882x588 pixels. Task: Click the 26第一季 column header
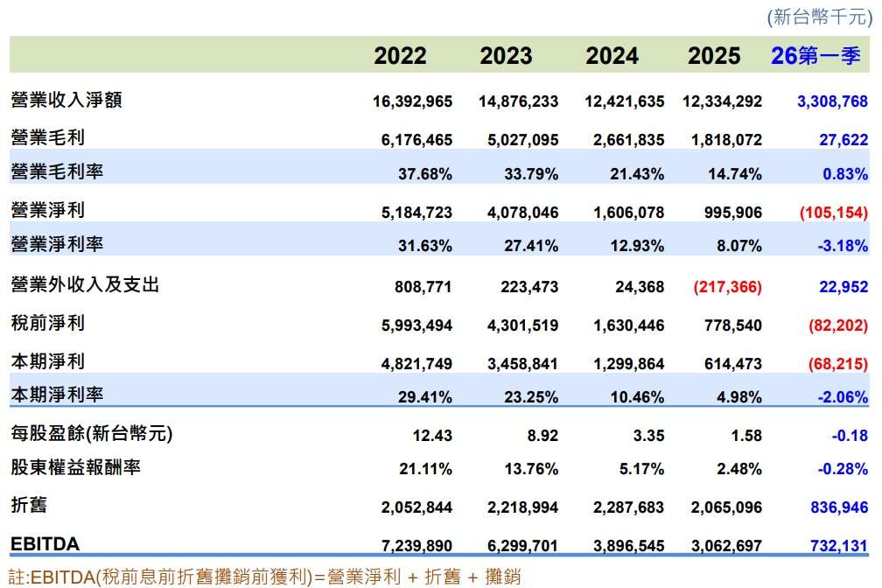click(x=815, y=56)
